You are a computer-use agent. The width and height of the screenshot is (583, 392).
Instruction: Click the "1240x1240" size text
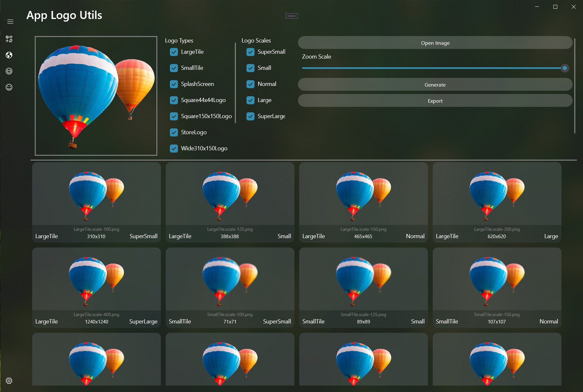(x=97, y=322)
